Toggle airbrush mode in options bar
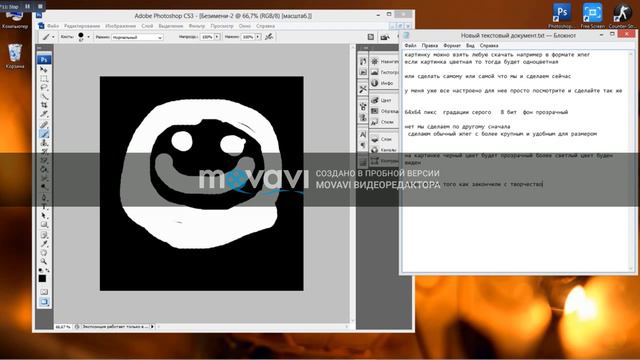Viewport: 640px width, 360px height. pyautogui.click(x=269, y=37)
